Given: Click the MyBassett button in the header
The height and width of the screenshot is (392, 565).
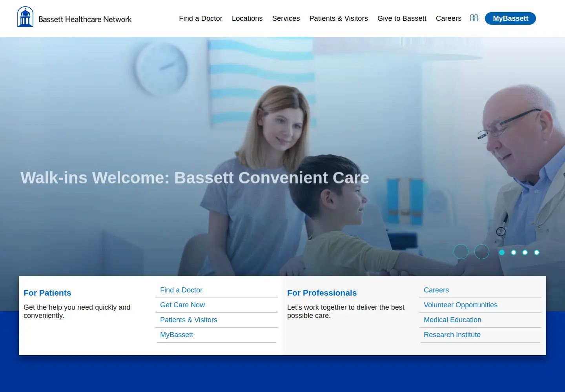Looking at the screenshot, I should (x=510, y=18).
